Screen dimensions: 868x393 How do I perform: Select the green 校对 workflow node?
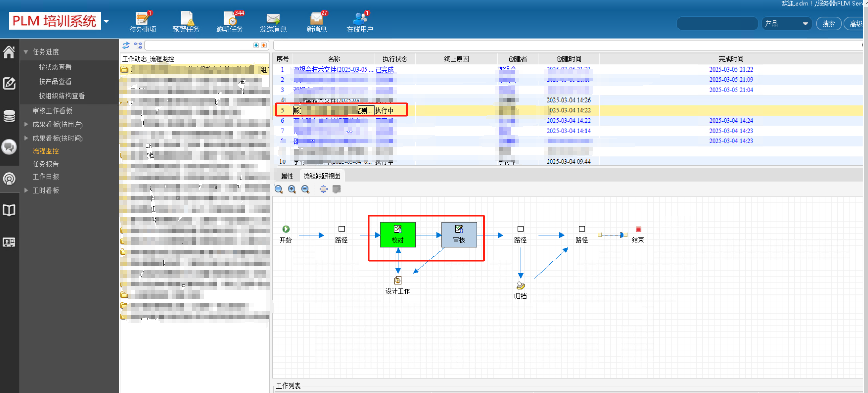pyautogui.click(x=398, y=235)
